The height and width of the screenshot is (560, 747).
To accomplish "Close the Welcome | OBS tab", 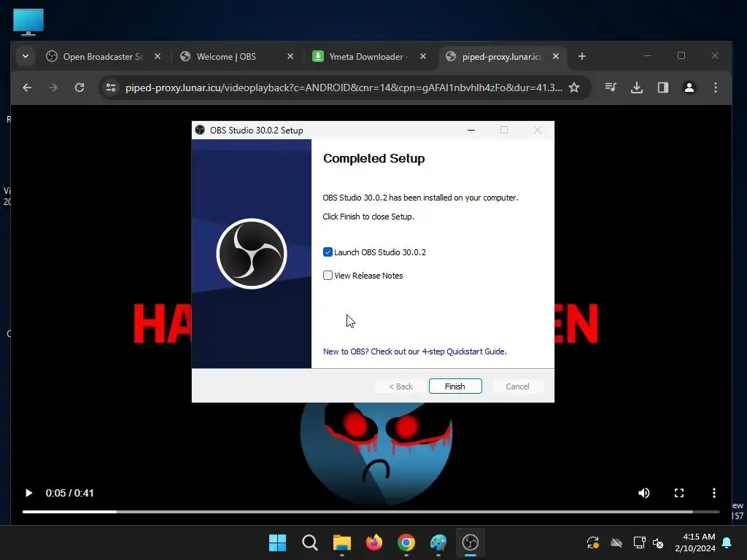I will click(x=290, y=56).
